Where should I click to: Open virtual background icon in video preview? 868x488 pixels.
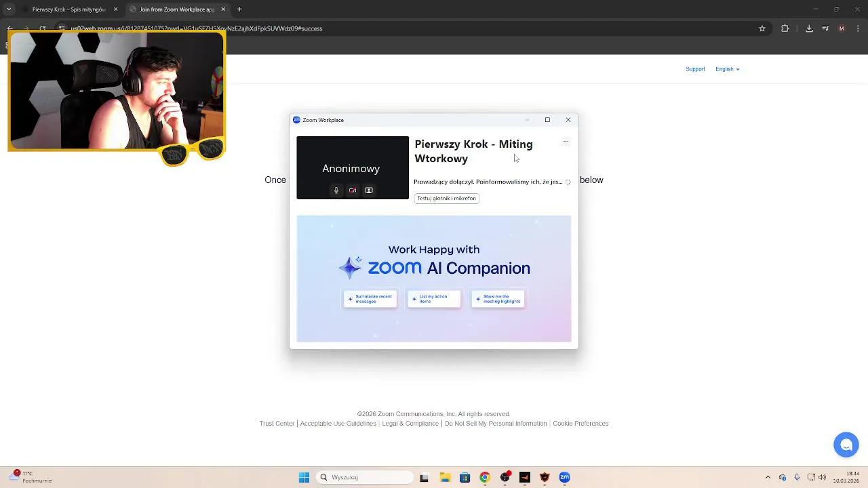click(x=369, y=190)
